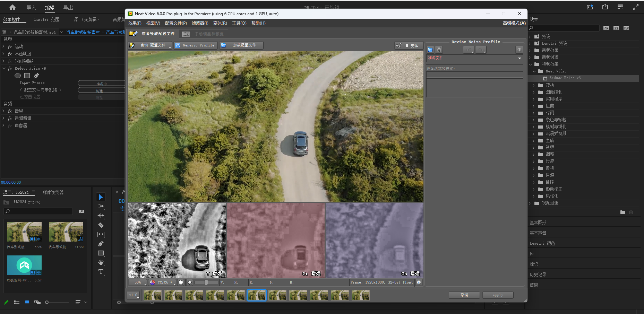Select the Type tool
644x314 pixels.
(101, 272)
